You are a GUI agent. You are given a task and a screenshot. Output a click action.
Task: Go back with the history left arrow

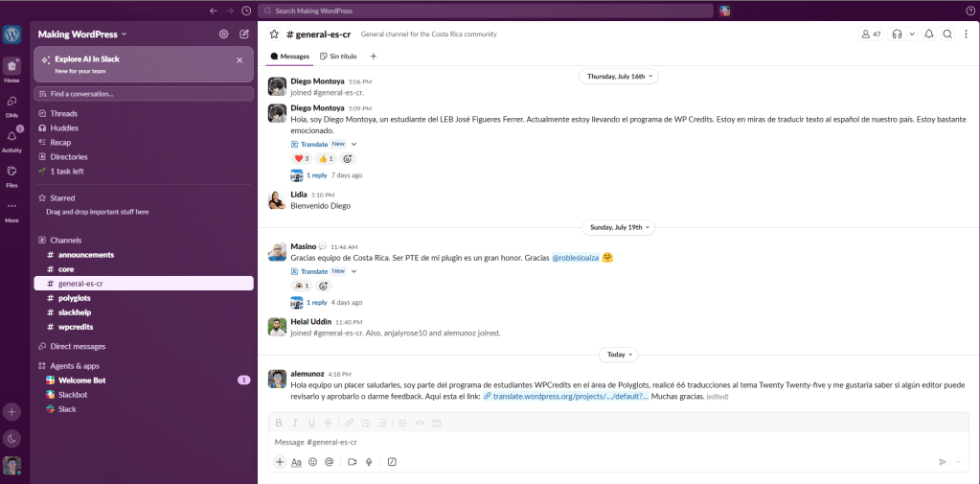pos(214,11)
